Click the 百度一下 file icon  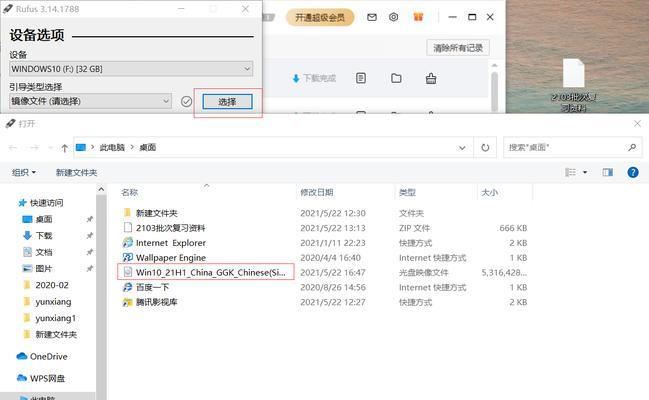[128, 287]
